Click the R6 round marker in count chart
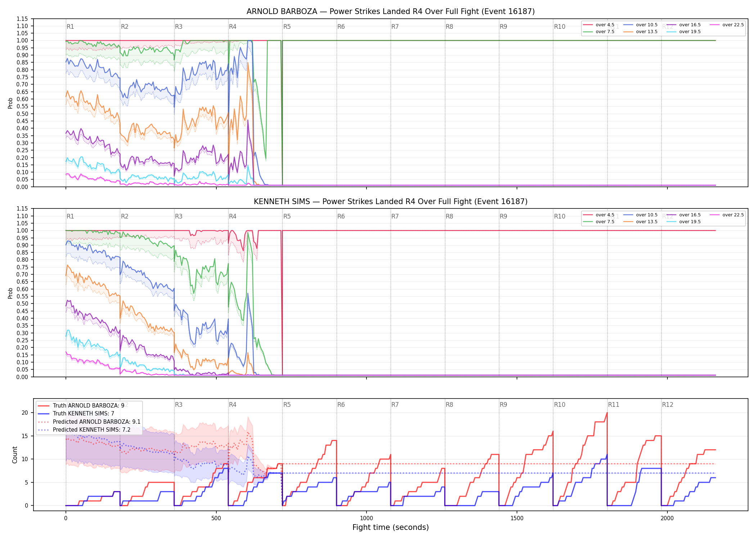The image size is (756, 540). (x=341, y=405)
